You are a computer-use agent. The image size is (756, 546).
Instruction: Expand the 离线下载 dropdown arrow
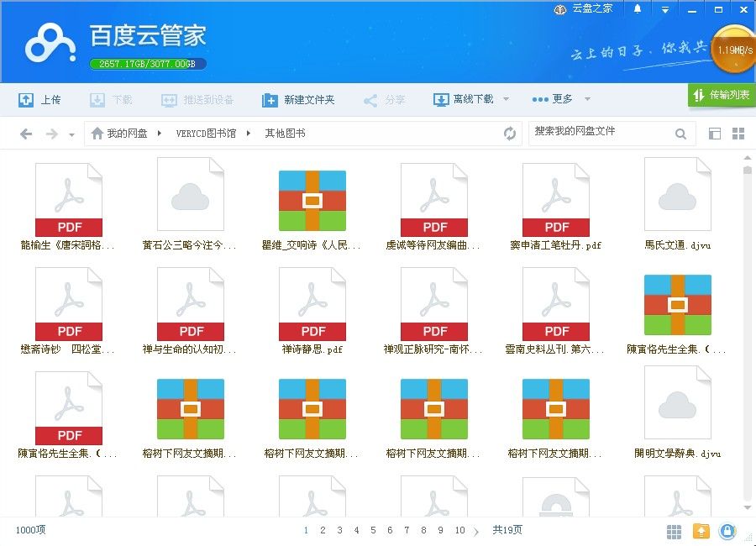506,99
